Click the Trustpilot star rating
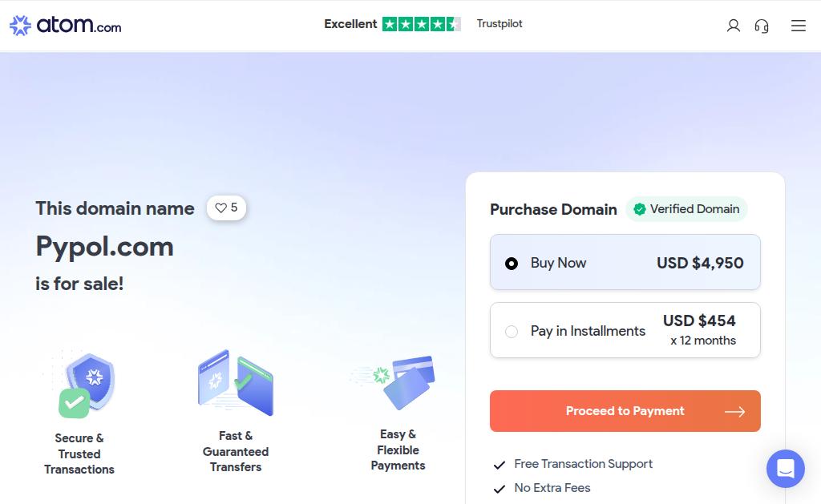This screenshot has width=821, height=504. point(421,24)
